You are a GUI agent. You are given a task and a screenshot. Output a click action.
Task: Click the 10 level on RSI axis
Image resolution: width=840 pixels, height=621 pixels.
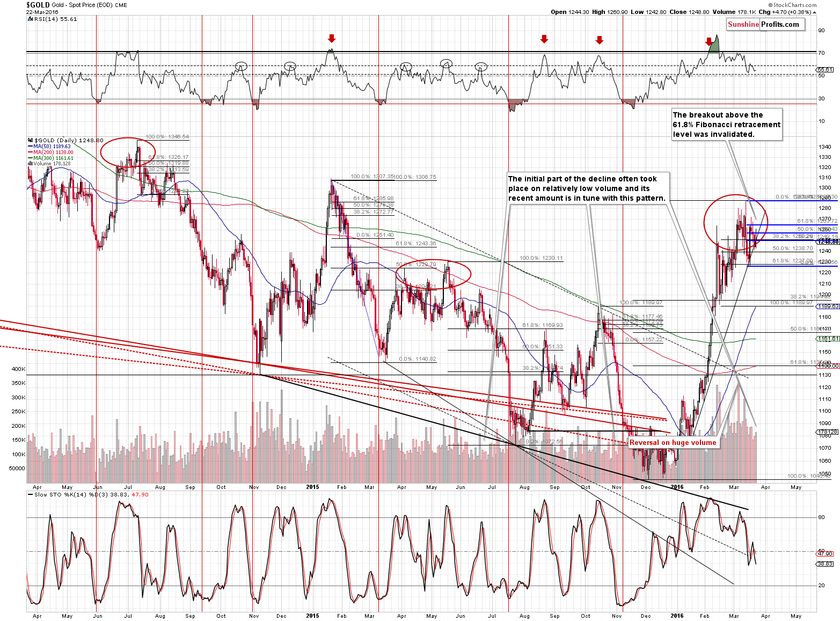(821, 121)
